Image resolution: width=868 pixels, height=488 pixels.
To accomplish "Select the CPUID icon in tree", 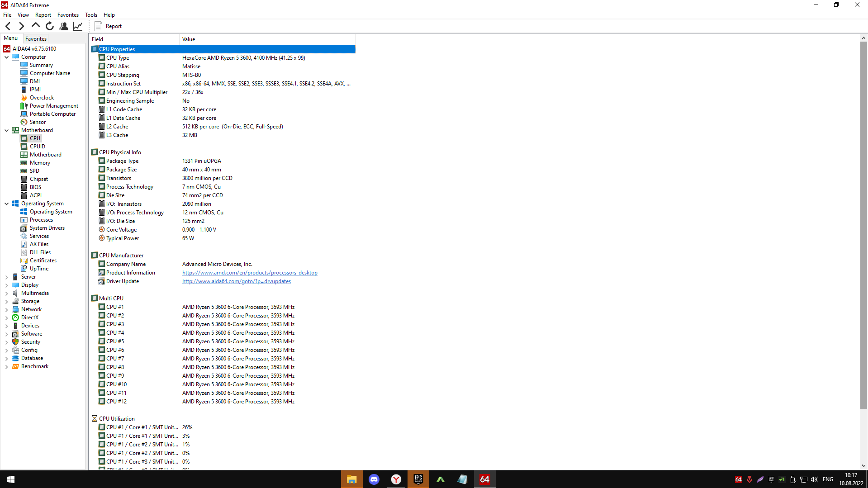I will coord(24,147).
